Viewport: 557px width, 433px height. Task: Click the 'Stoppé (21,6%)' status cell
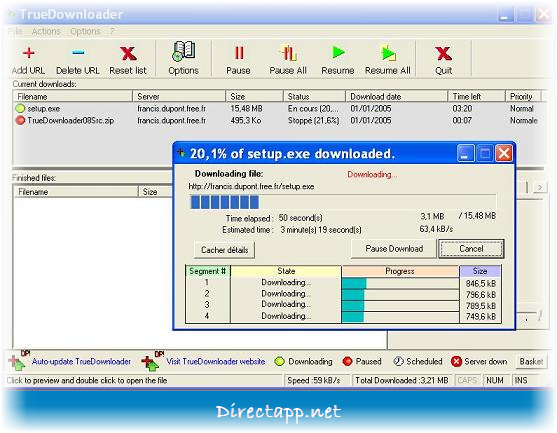(x=313, y=120)
